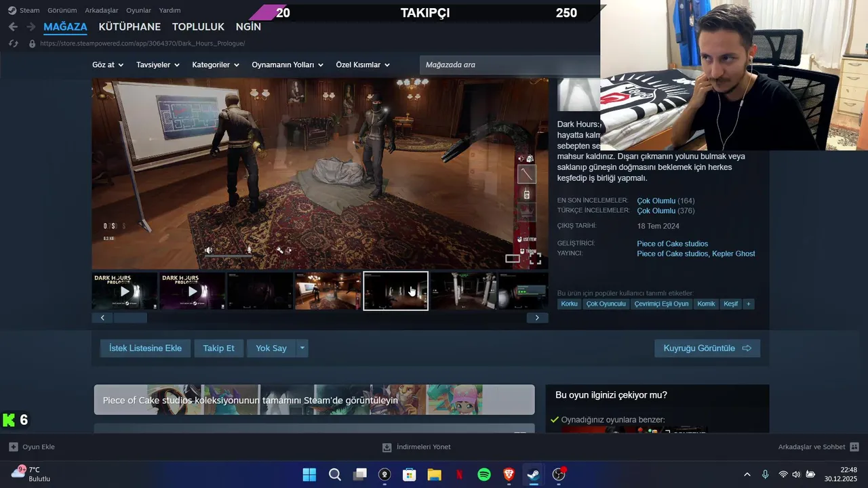Image resolution: width=868 pixels, height=488 pixels.
Task: Click the Mağazada ara search field
Action: point(510,65)
